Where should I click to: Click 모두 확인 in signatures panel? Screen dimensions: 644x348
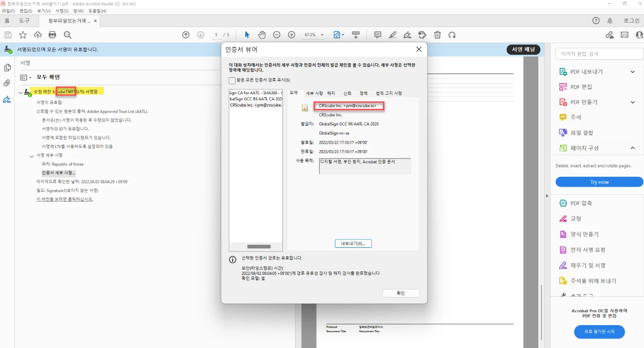(x=48, y=77)
